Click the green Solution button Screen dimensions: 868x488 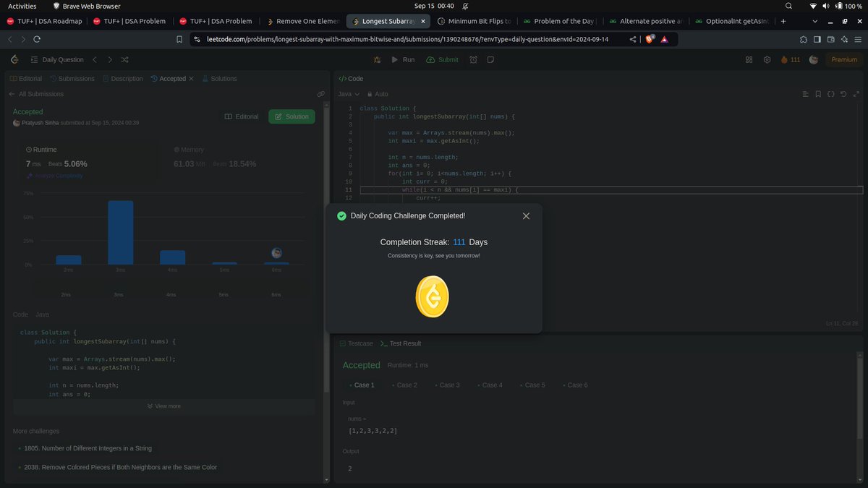click(292, 116)
